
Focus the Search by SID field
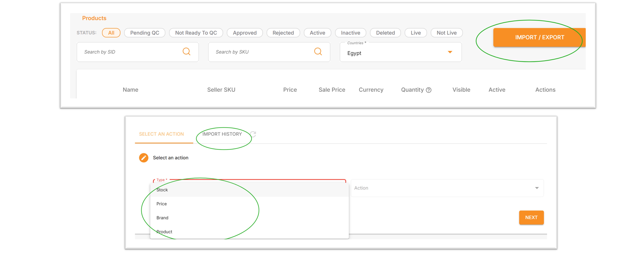click(x=138, y=52)
